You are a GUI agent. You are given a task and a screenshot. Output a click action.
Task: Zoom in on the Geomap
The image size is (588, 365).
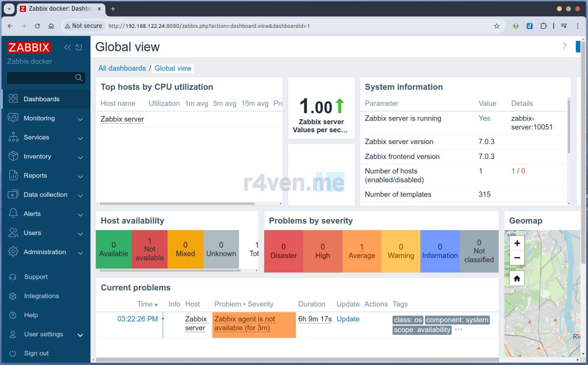[517, 243]
